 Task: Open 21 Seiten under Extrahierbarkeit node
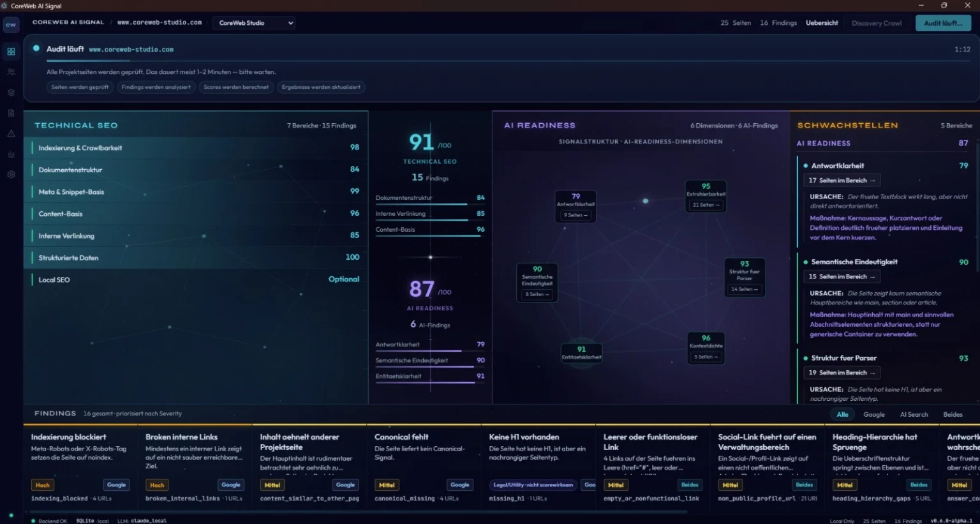pos(706,205)
